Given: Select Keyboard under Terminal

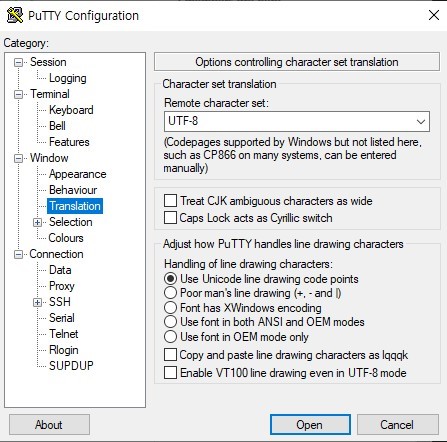Looking at the screenshot, I should 71,110.
